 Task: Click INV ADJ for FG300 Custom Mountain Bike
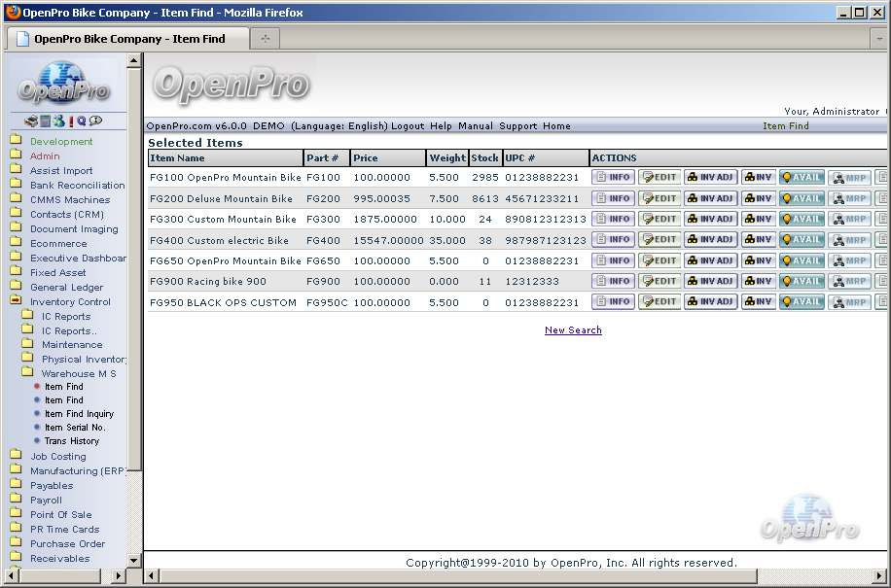point(710,220)
